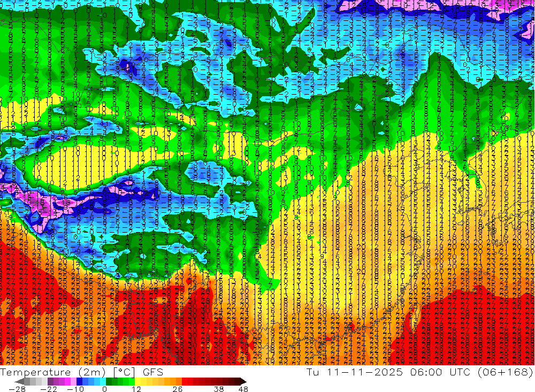Click the "-28" legend label
Screen dimensions: 535x392
17,389
